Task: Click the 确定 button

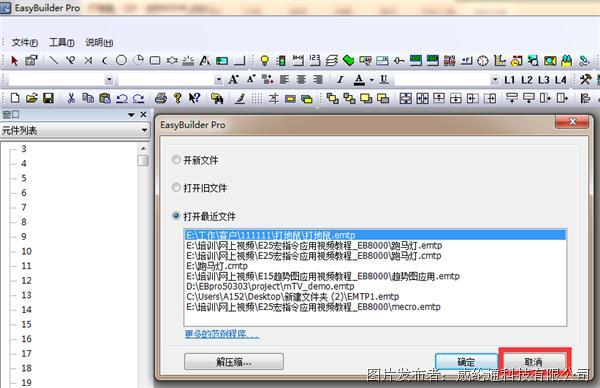Action: pyautogui.click(x=466, y=362)
